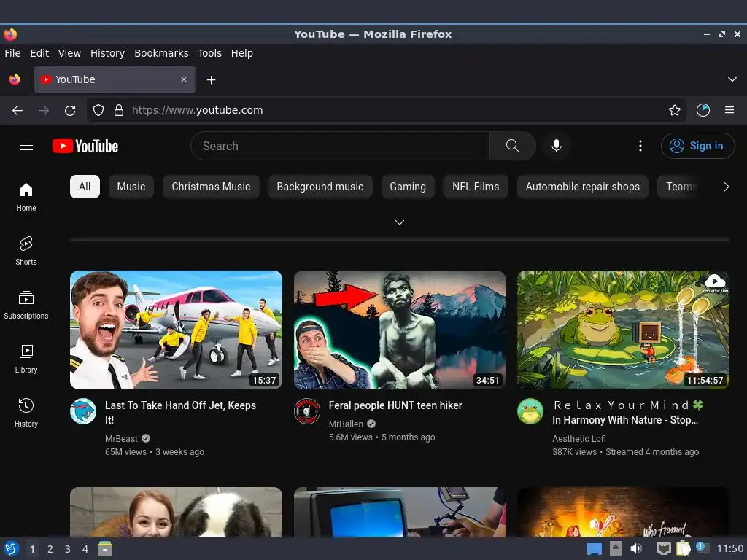Open Shorts from the sidebar
Image resolution: width=747 pixels, height=560 pixels.
[x=26, y=251]
